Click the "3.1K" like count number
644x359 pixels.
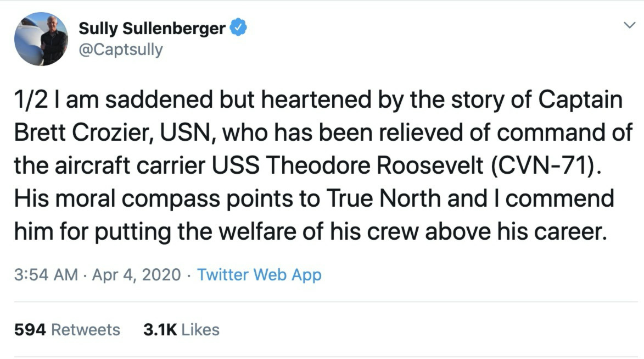[160, 329]
